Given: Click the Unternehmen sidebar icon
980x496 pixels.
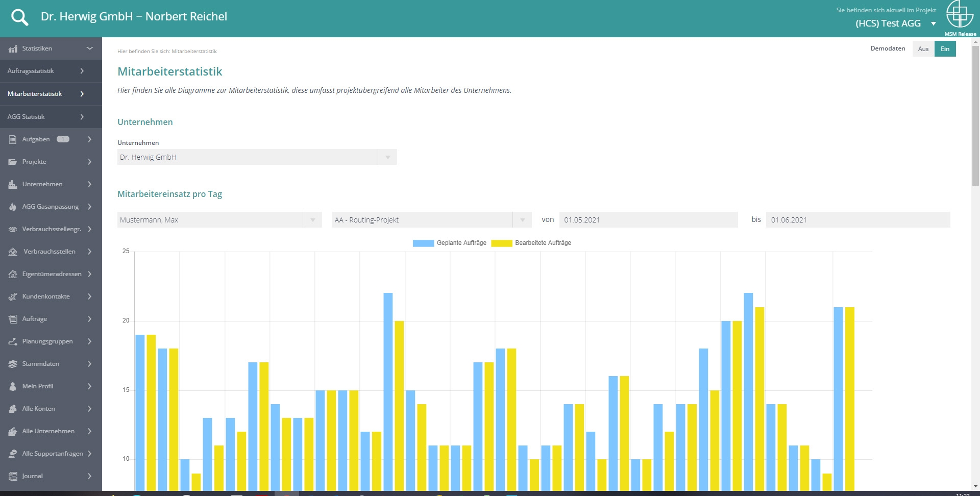Looking at the screenshot, I should [x=13, y=184].
